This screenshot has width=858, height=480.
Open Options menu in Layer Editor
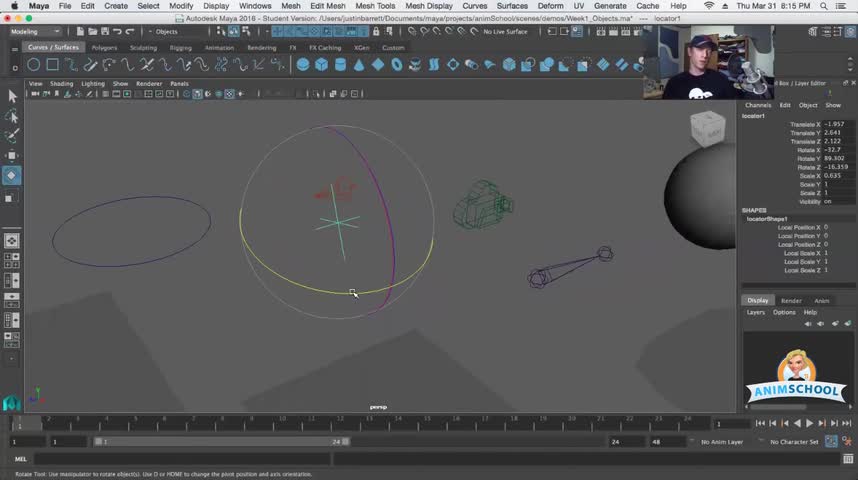tap(784, 313)
